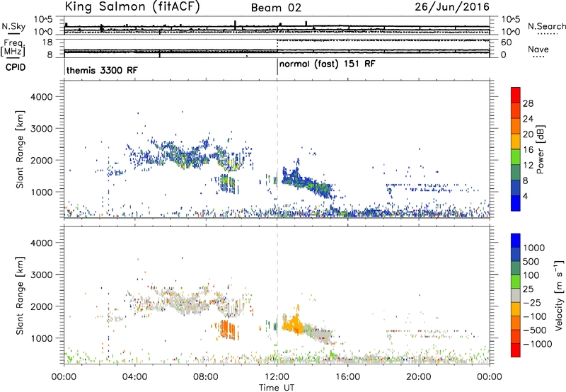Pick the top blue segment of the velocity color bar

pos(516,241)
